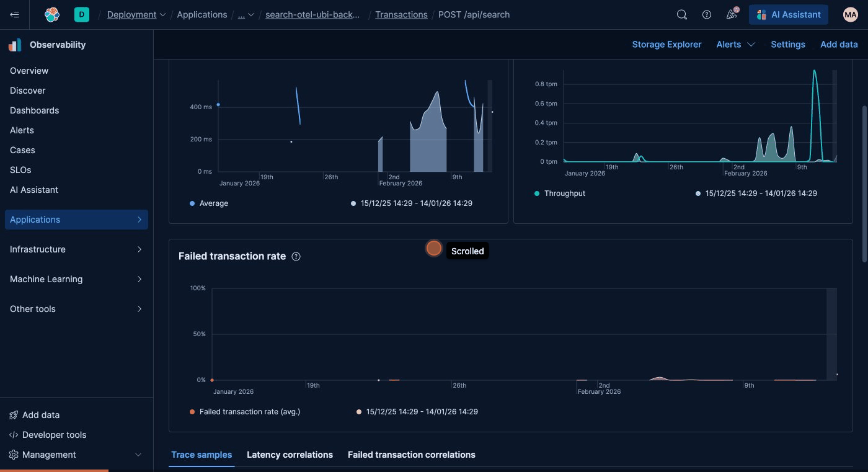This screenshot has height=472, width=868.
Task: Open the Failed transaction correlations tab
Action: click(412, 455)
